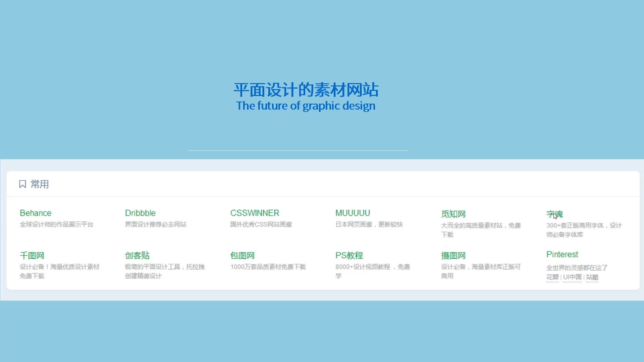This screenshot has height=362, width=644.
Task: Open the Behance link
Action: pyautogui.click(x=36, y=213)
